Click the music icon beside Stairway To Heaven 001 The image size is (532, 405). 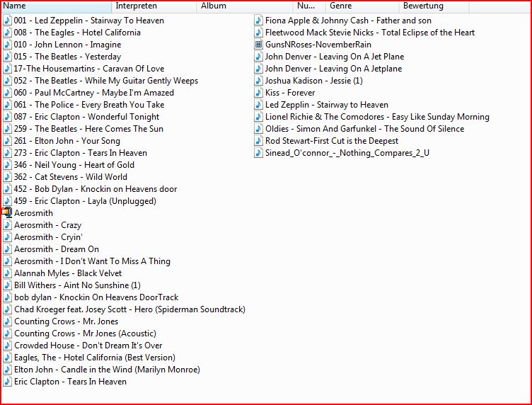[x=7, y=21]
